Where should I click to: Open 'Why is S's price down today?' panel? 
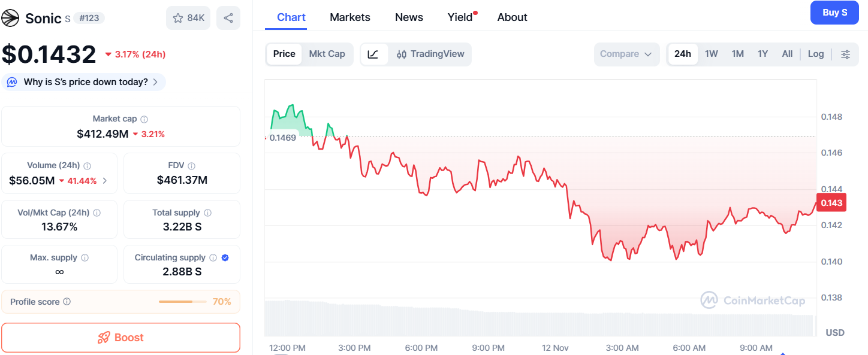84,82
